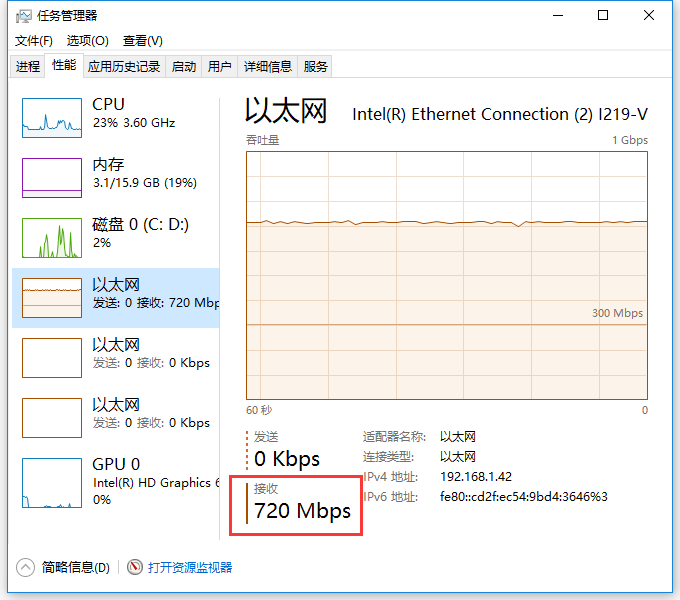The image size is (680, 600).
Task: Click the Task Manager title bar icon
Action: tap(23, 16)
